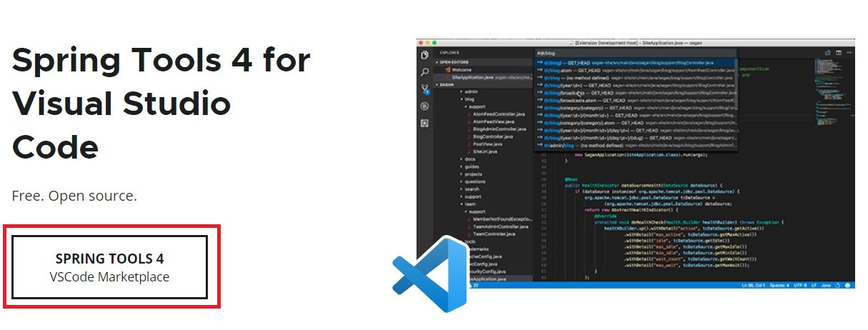Open the Welcome entry under Open Editors
The width and height of the screenshot is (868, 330).
[x=457, y=70]
